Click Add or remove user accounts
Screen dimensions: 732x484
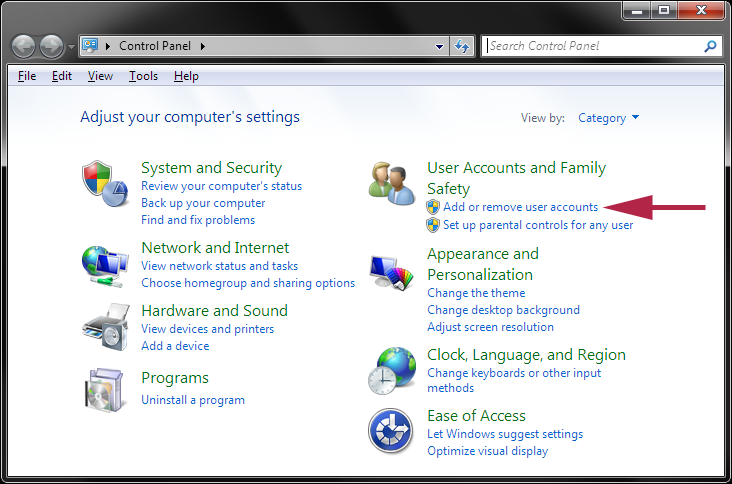[520, 207]
